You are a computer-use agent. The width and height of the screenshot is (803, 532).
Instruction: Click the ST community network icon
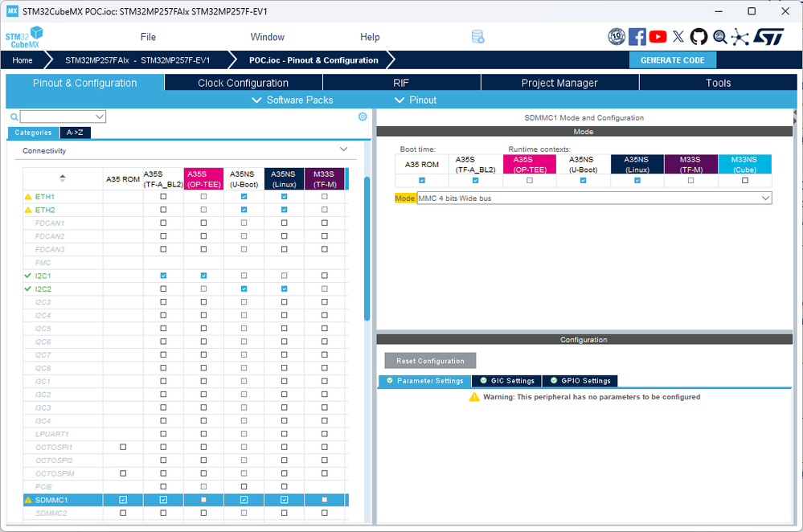pyautogui.click(x=740, y=37)
